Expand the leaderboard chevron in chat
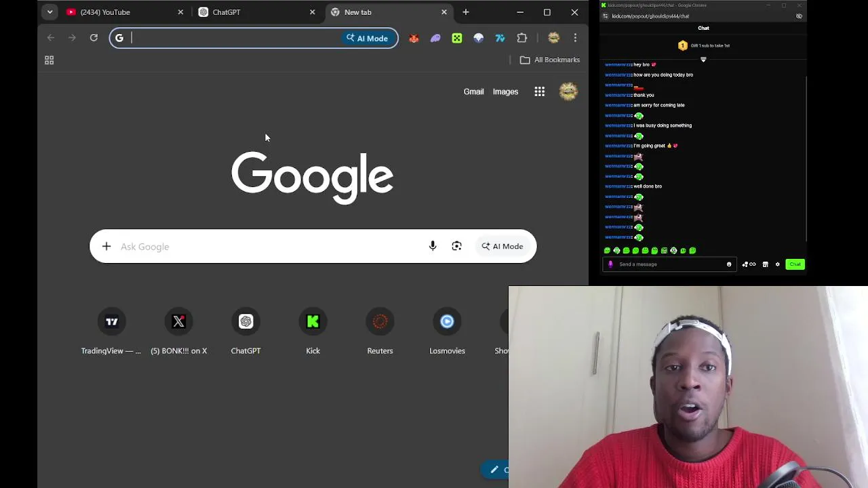Screen dimensions: 868x488 click(x=703, y=60)
